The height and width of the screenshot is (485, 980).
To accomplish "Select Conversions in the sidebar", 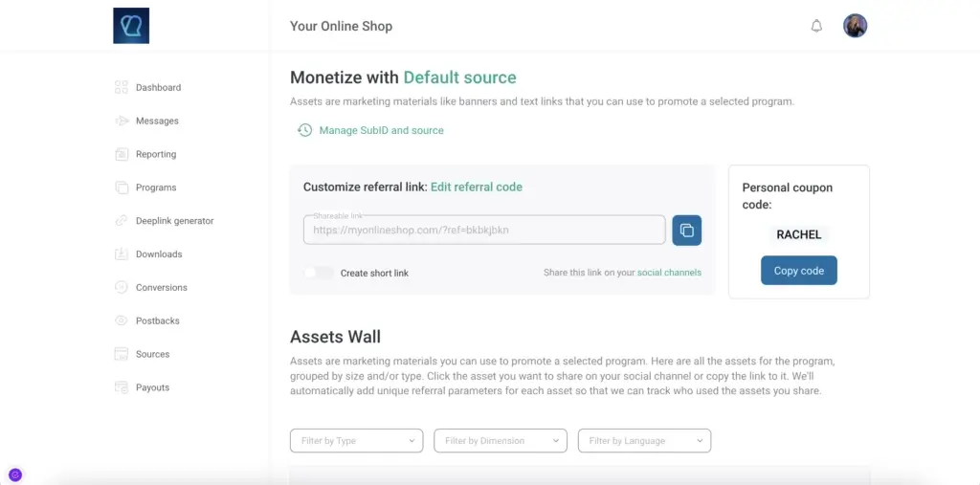I will (x=161, y=287).
